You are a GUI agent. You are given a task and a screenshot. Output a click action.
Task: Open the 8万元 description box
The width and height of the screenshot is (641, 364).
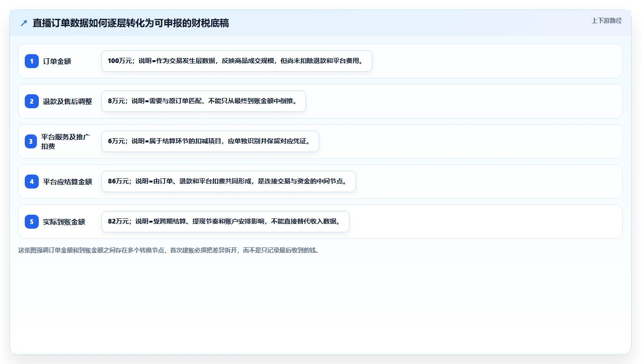[x=204, y=101]
